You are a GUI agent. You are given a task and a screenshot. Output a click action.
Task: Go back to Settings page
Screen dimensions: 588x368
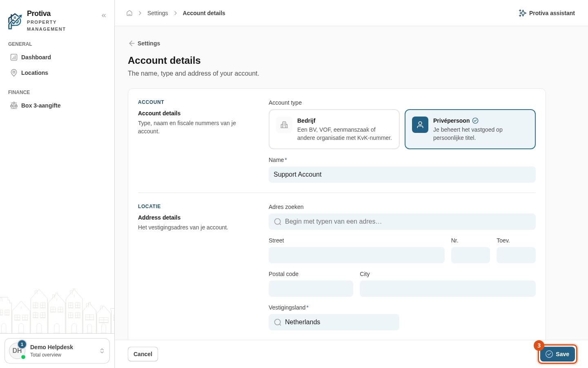pos(144,43)
